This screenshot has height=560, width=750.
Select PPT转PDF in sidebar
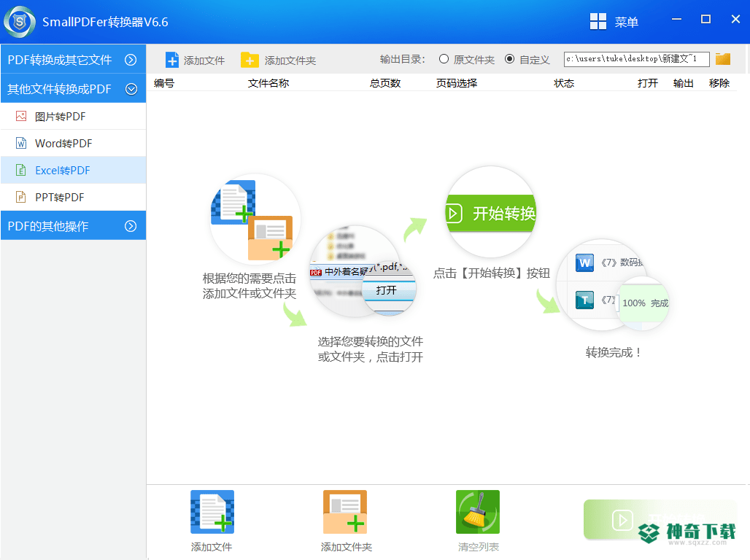[73, 197]
